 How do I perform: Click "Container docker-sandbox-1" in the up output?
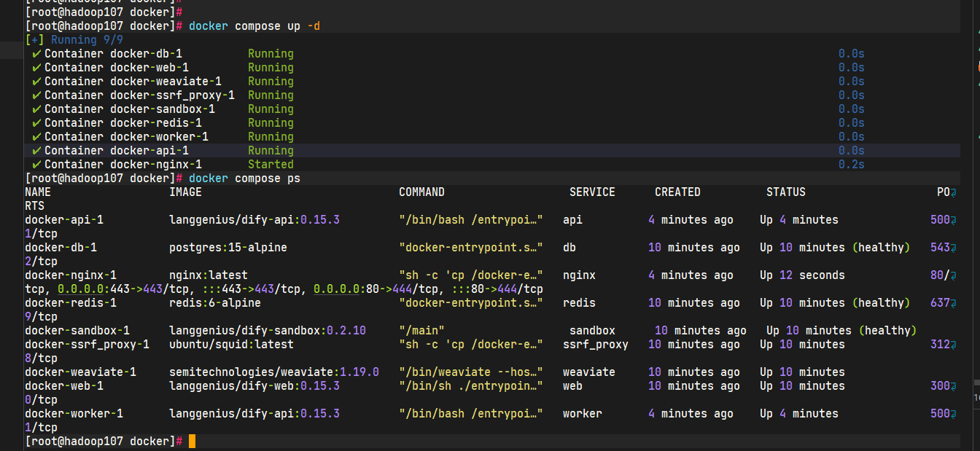pos(130,109)
